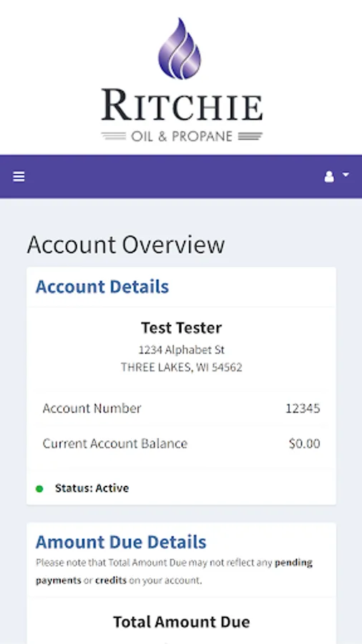
Task: Open the hamburger navigation menu
Action: coord(19,177)
